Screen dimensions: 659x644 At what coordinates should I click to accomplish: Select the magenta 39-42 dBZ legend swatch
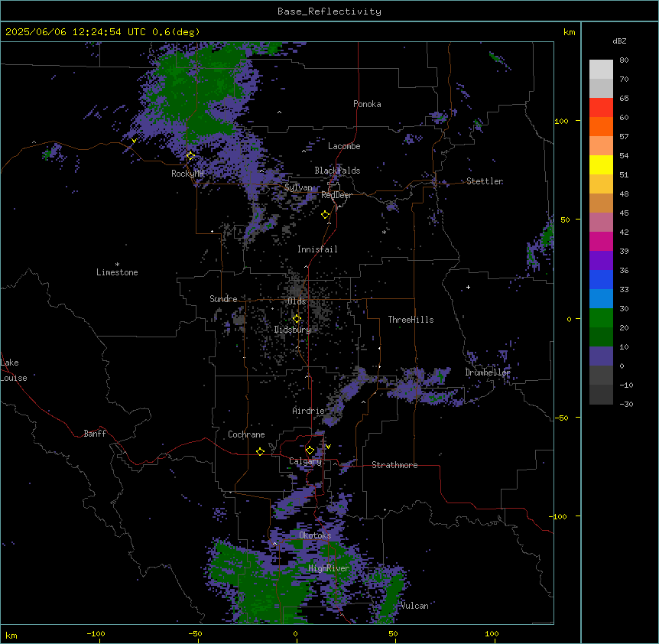click(601, 241)
